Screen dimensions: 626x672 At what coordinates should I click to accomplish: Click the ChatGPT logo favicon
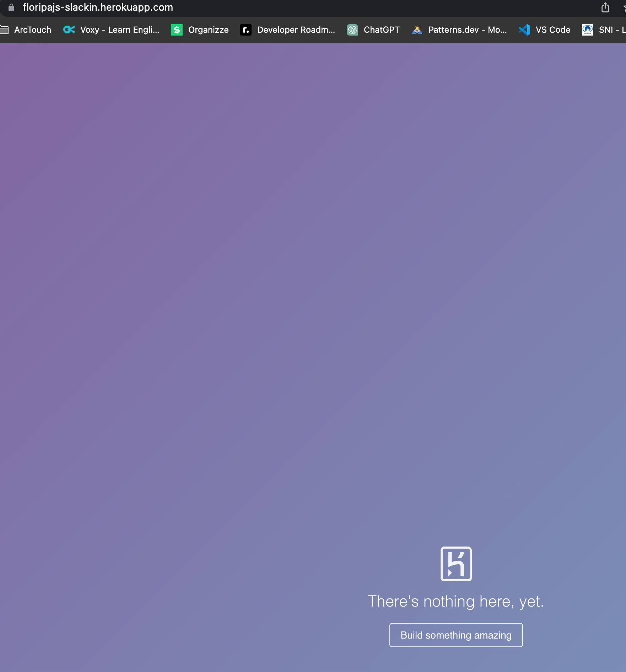[352, 30]
